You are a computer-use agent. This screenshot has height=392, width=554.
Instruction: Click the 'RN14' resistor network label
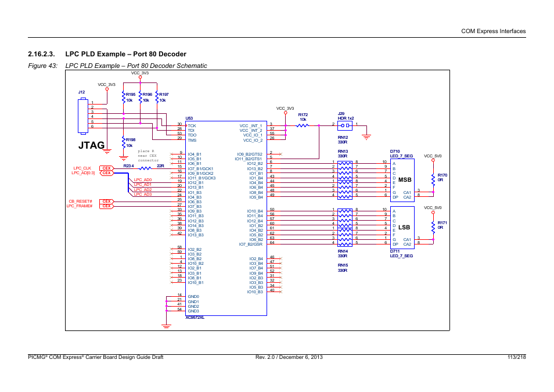(343, 251)
